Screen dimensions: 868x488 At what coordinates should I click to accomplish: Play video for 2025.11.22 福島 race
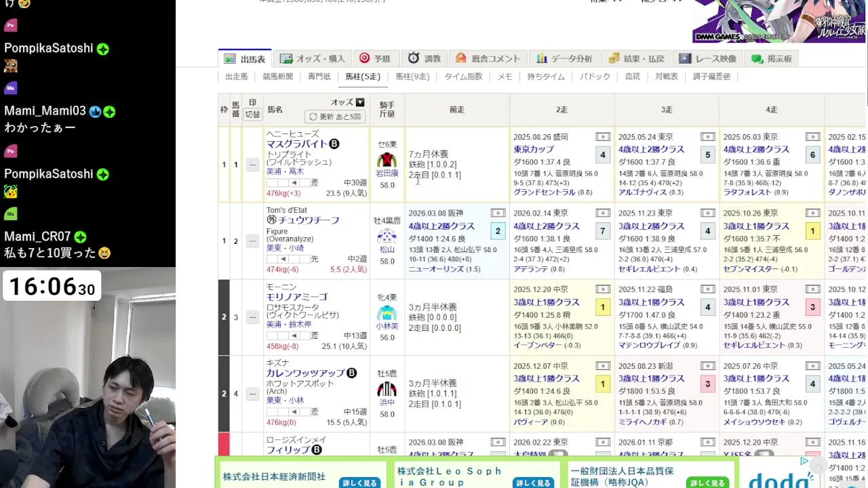[708, 289]
